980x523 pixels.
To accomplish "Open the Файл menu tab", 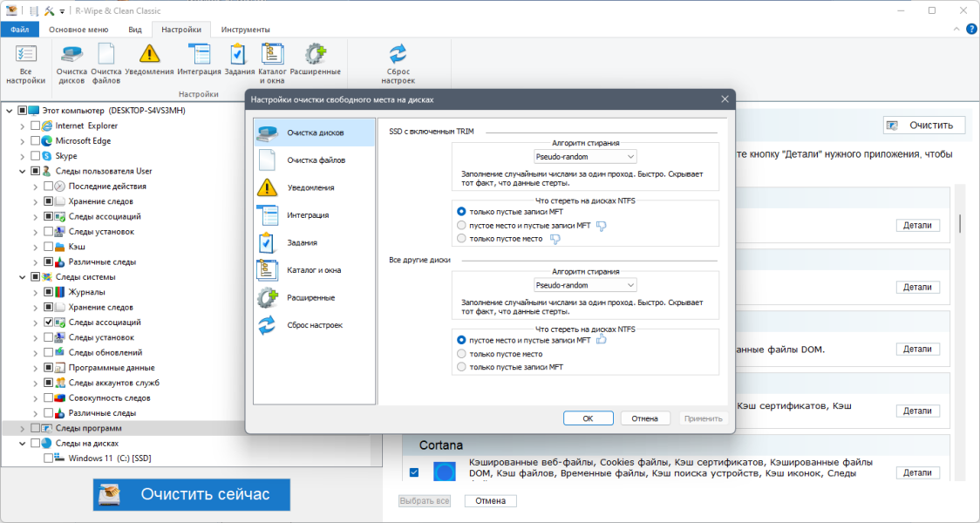I will (x=19, y=30).
